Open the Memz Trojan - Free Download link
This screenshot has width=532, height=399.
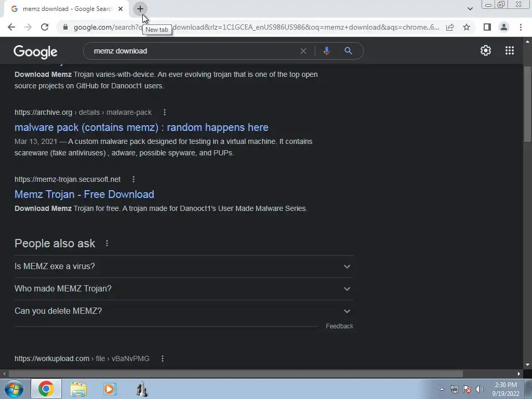coord(84,194)
